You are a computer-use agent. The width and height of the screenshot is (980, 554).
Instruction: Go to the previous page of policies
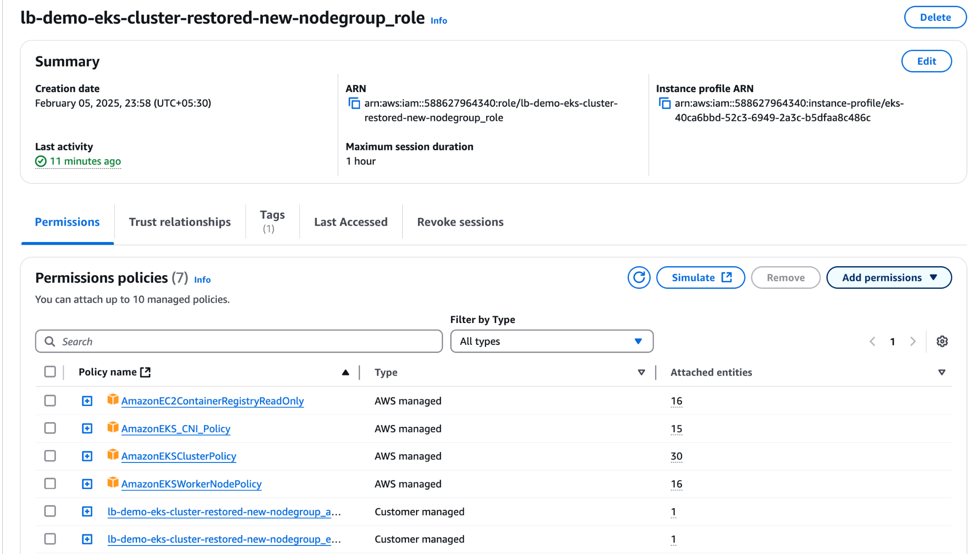pos(872,342)
